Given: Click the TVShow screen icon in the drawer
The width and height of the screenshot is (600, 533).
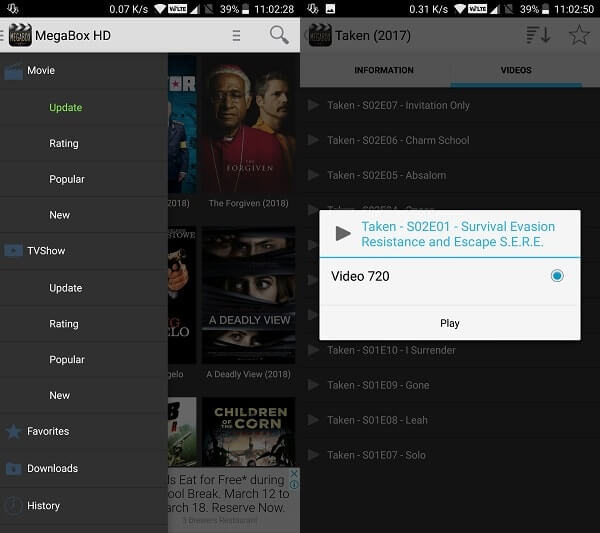Looking at the screenshot, I should click(13, 251).
